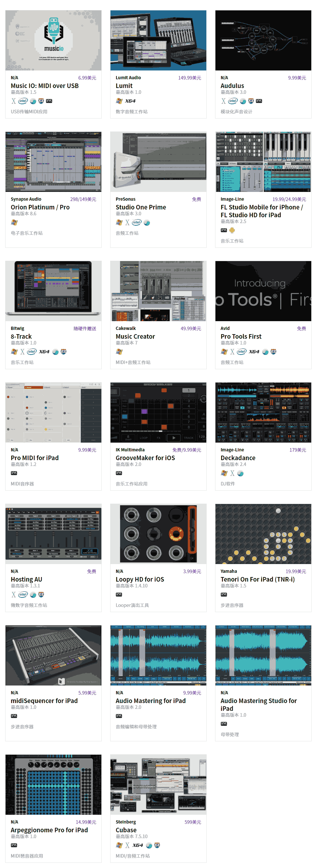Screen dimensions: 322x868
Task: Click the 64-bit icon under Hosting AU
Action: pyautogui.click(x=41, y=595)
